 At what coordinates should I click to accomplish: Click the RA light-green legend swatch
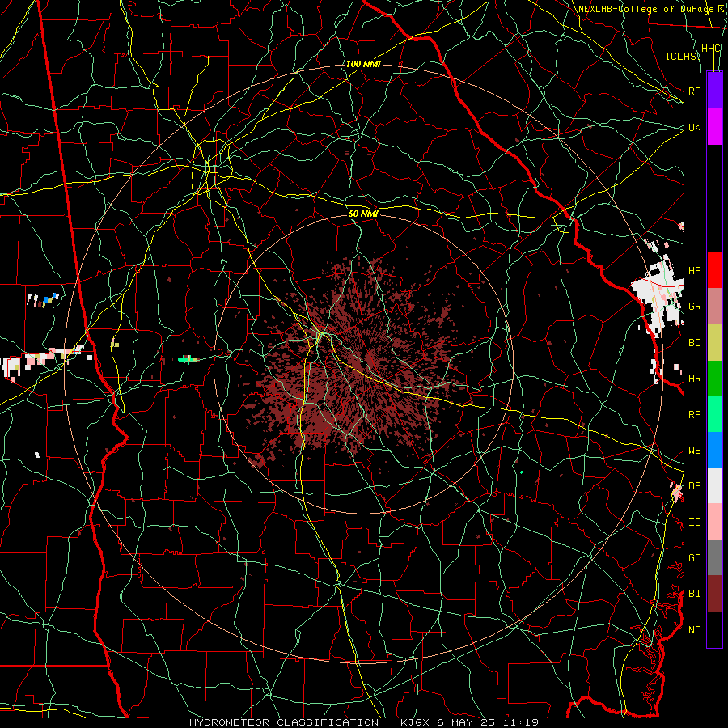pyautogui.click(x=714, y=414)
